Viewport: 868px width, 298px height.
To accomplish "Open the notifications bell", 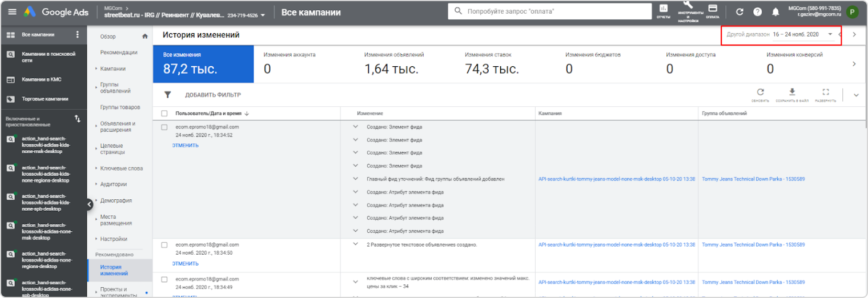I will pos(775,12).
